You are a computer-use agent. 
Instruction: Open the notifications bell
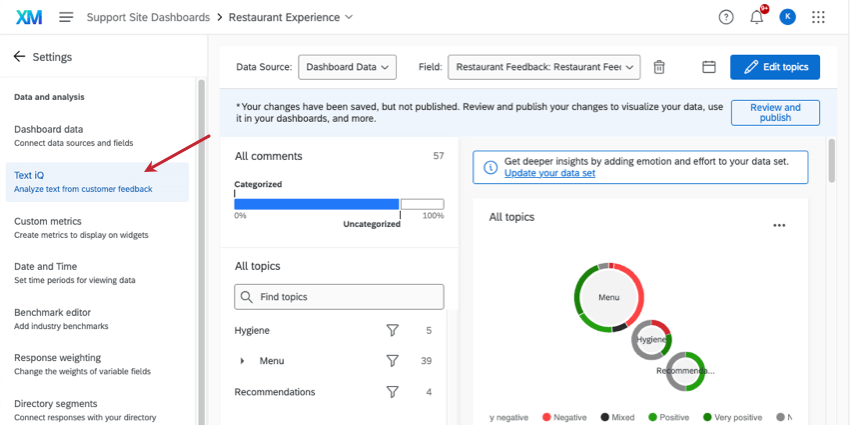tap(756, 17)
